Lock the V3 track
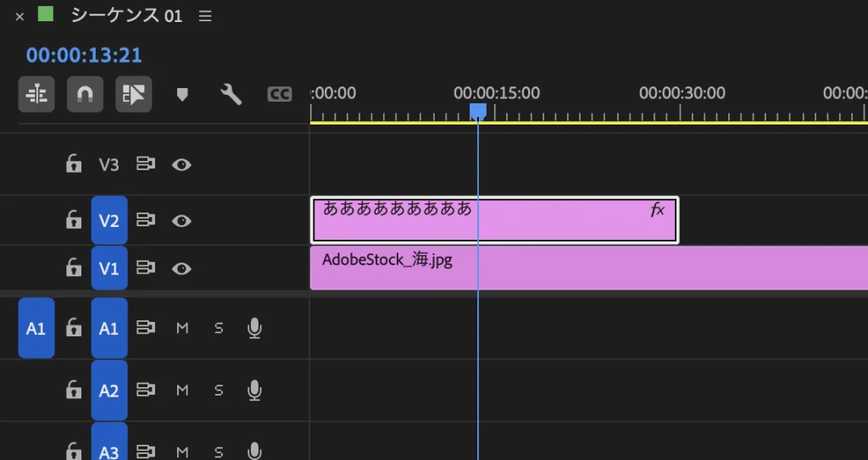The image size is (868, 460). pyautogui.click(x=74, y=164)
